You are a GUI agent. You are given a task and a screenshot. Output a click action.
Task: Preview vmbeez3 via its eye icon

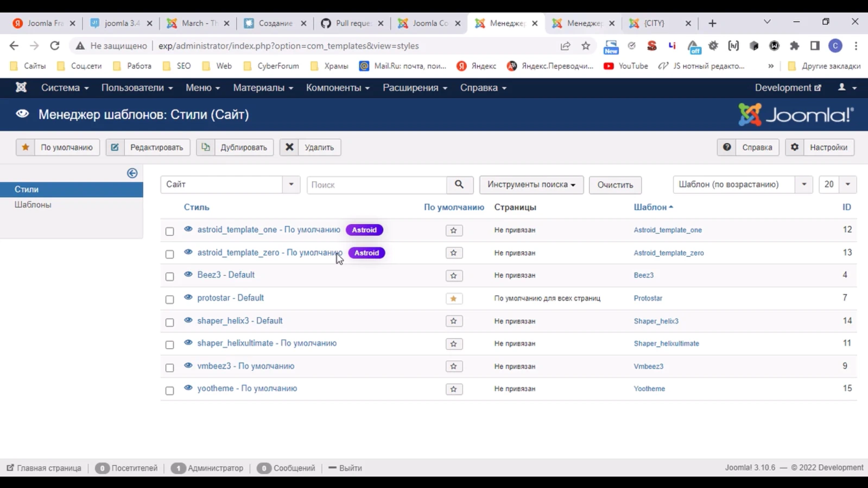[x=188, y=365]
